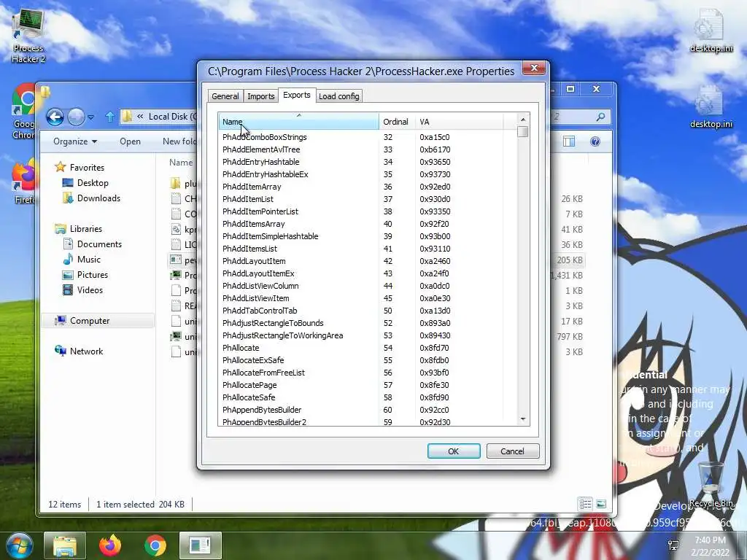
Task: Click Local Disk breadcrumb in address bar
Action: (x=172, y=117)
